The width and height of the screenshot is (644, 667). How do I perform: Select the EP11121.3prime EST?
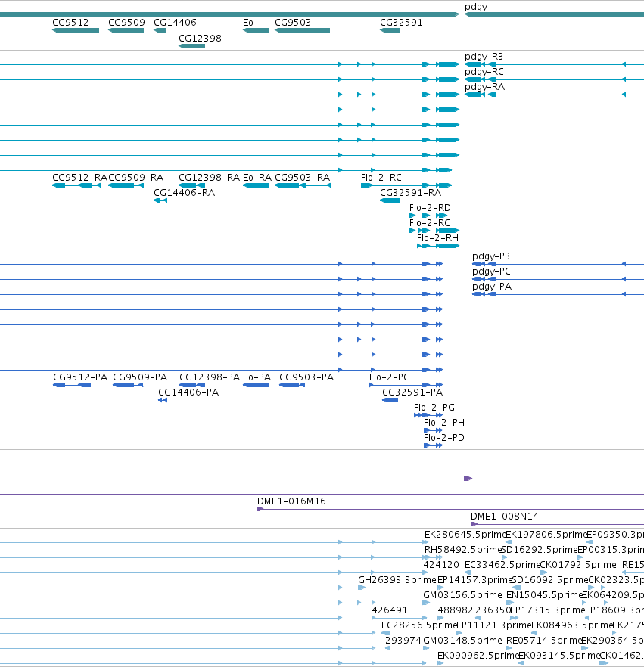click(459, 633)
